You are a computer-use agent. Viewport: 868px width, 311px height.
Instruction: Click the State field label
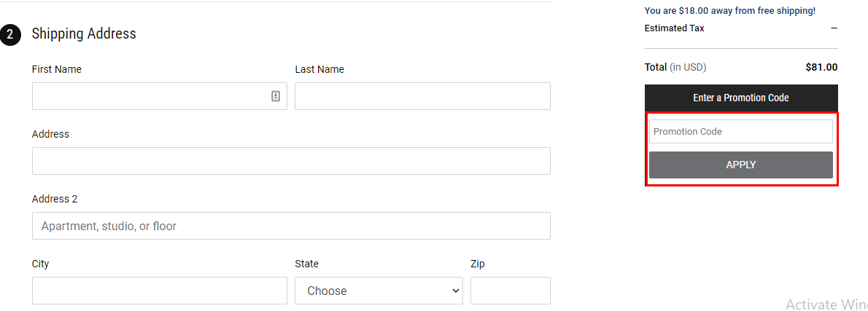coord(306,264)
